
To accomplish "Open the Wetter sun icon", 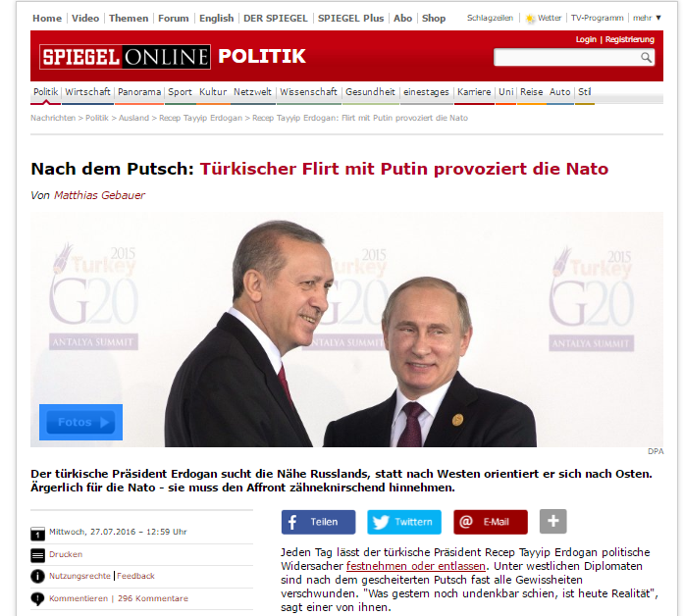I will pos(530,19).
